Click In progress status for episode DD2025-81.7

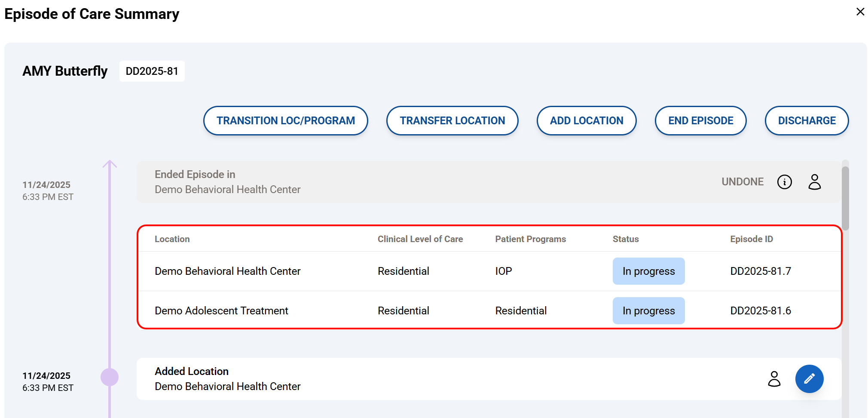648,271
